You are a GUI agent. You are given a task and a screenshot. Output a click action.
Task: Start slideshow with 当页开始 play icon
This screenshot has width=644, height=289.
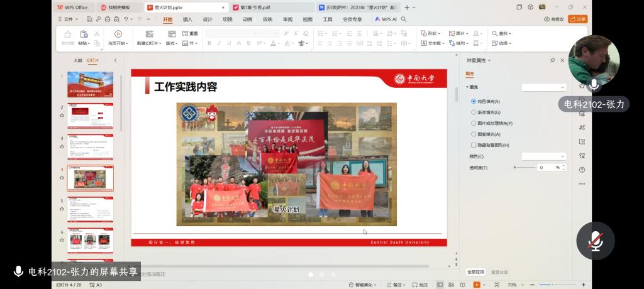118,34
